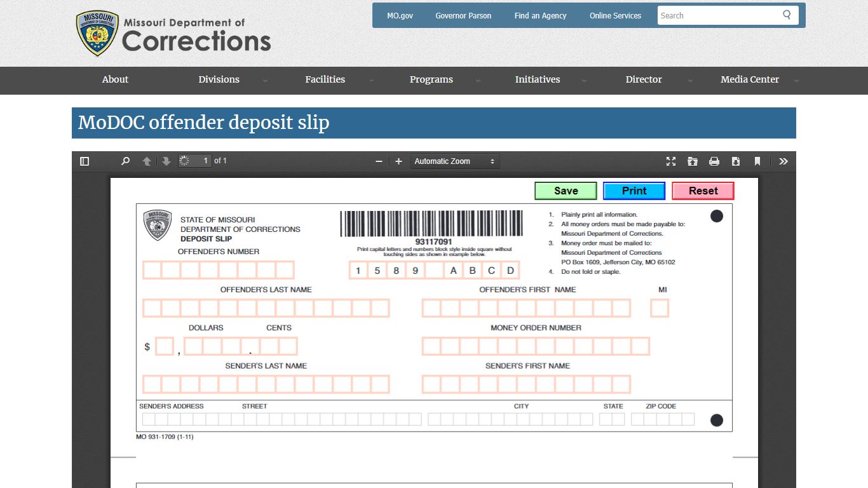Toggle the PDF viewer sidebar
The width and height of the screenshot is (868, 488).
coord(85,161)
